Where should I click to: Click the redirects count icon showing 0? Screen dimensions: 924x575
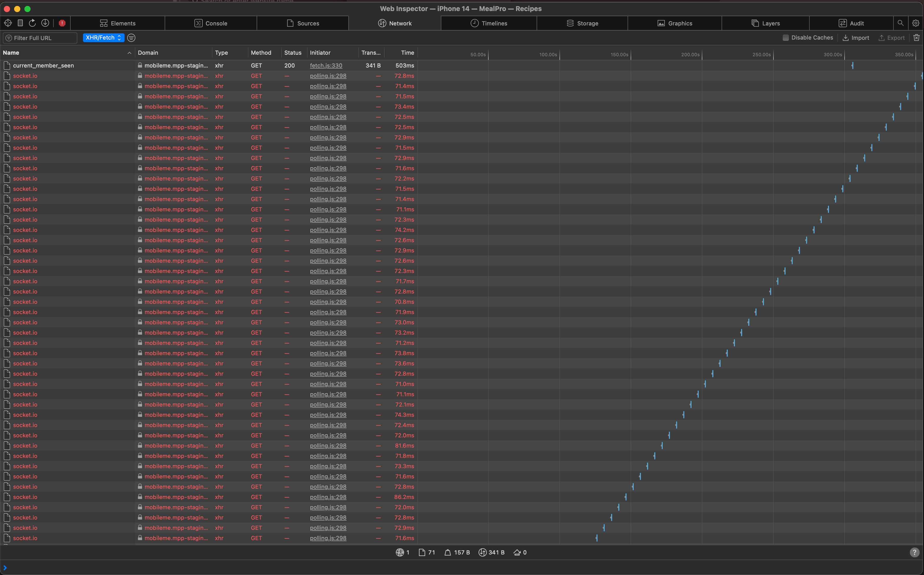[517, 553]
